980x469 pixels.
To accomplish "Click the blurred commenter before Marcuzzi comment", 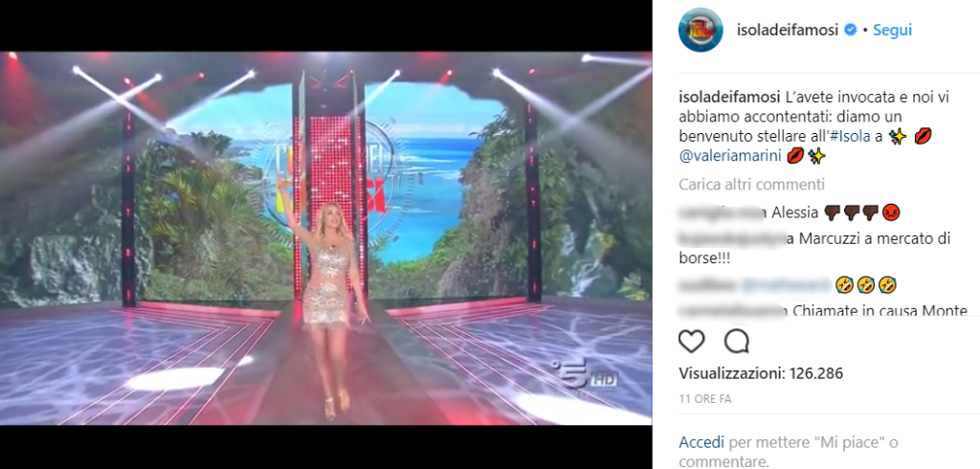I will [x=732, y=239].
